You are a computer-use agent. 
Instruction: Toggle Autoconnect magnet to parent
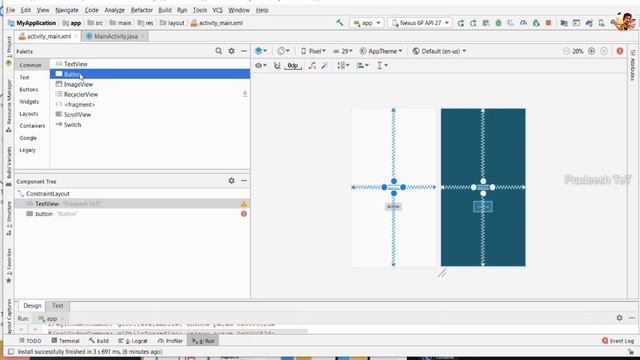coord(277,65)
